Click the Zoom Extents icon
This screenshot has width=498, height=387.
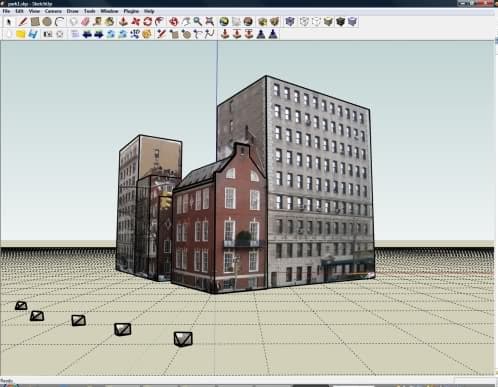(x=210, y=22)
